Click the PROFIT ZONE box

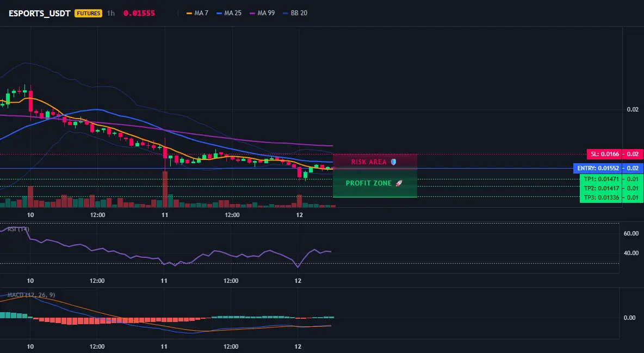point(375,183)
